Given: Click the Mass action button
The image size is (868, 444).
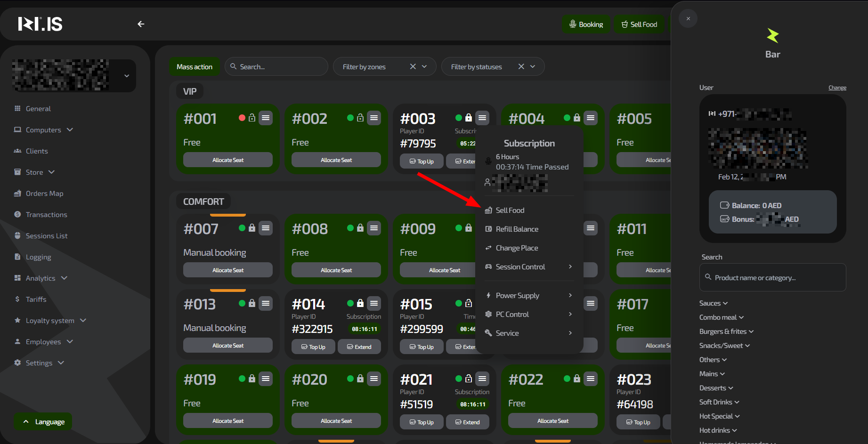Looking at the screenshot, I should pyautogui.click(x=194, y=67).
